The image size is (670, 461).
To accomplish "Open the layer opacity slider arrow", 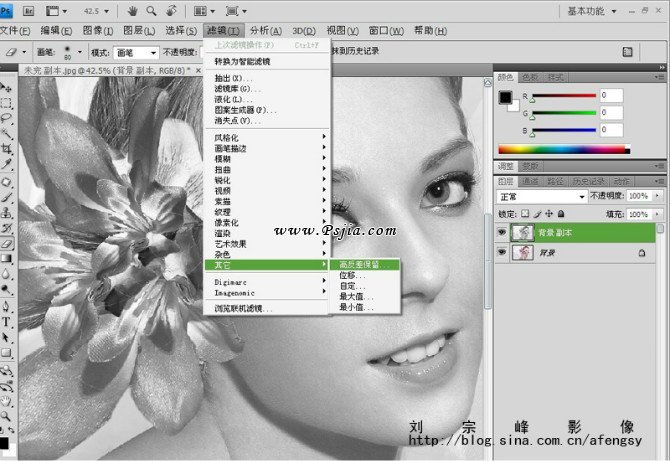I will point(657,196).
